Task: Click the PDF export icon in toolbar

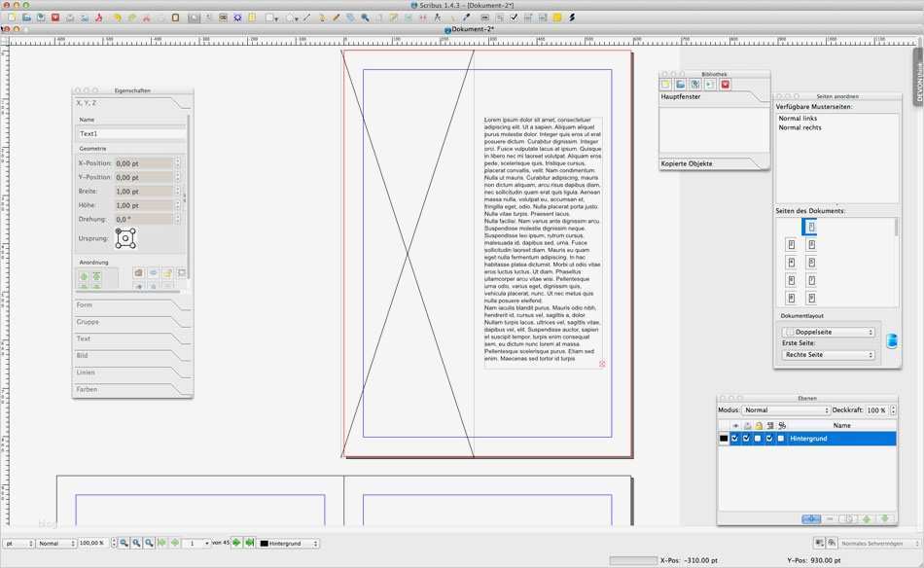Action: click(98, 18)
